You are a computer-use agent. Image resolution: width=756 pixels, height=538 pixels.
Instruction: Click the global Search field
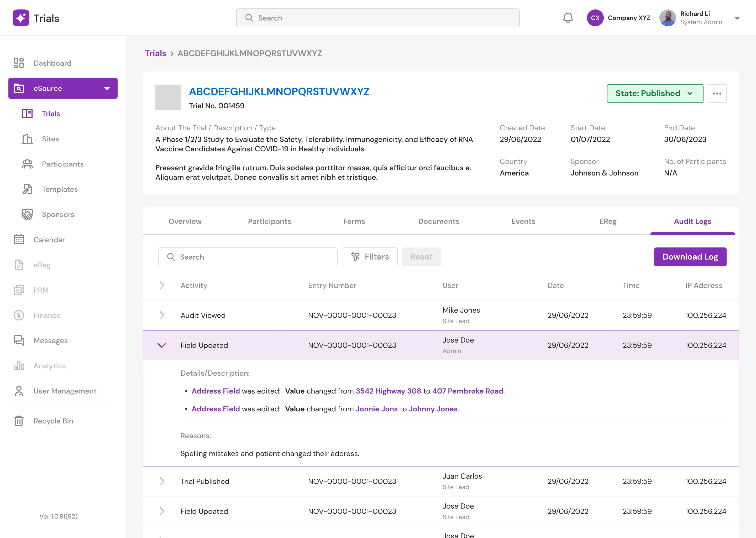tap(378, 18)
